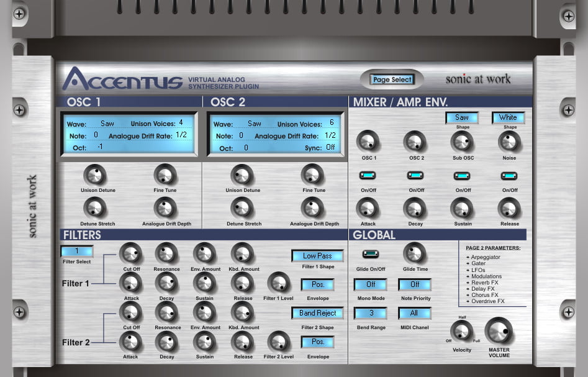The height and width of the screenshot is (377, 588).
Task: Click the Filter Select display showing 1
Action: coord(77,251)
